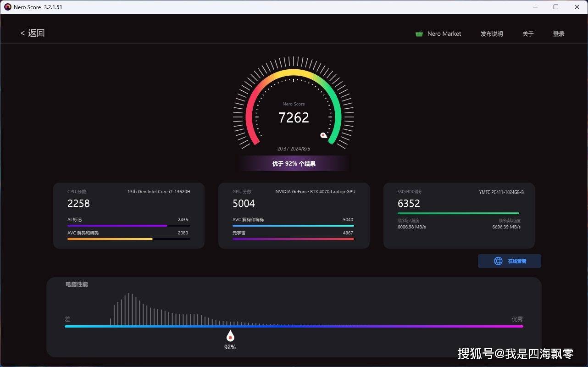Click the SSD/HDD score 6352
This screenshot has width=588, height=367.
[409, 203]
